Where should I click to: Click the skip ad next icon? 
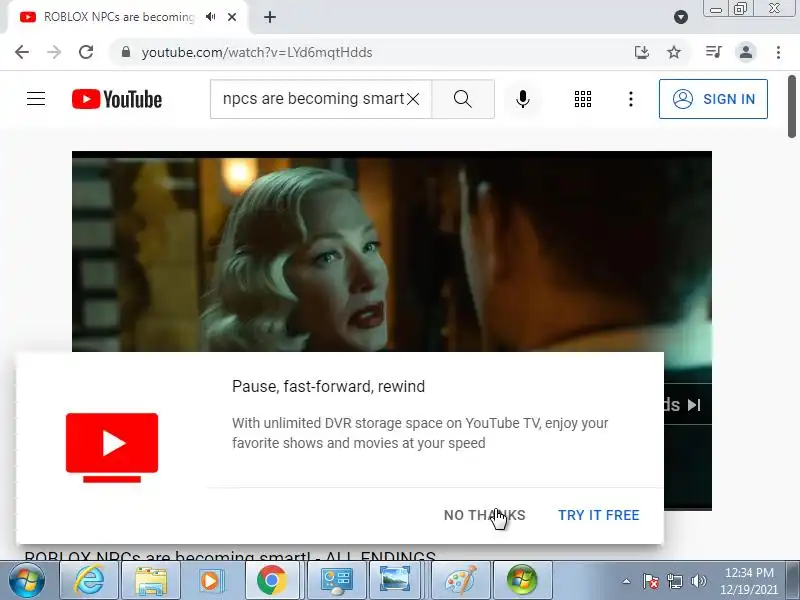coord(694,405)
